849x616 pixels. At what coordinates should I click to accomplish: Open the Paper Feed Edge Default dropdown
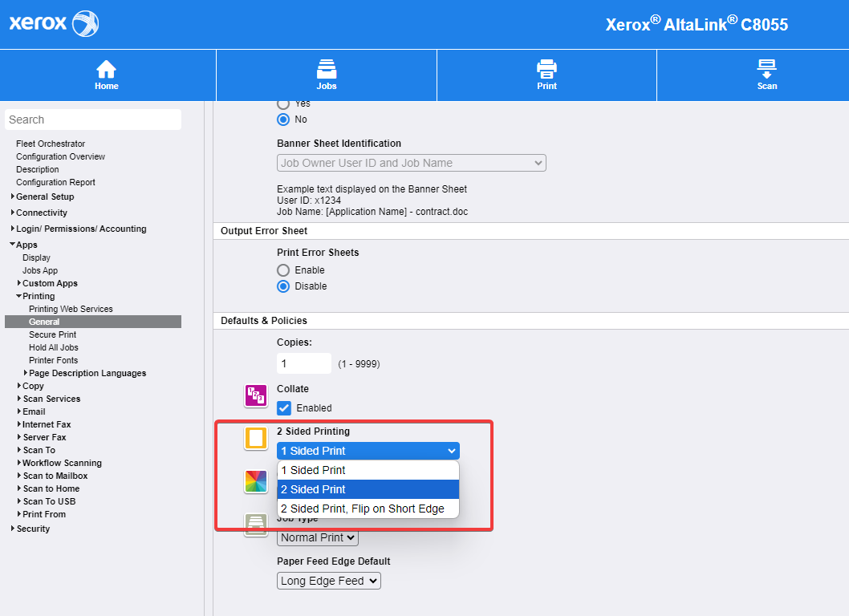(328, 581)
